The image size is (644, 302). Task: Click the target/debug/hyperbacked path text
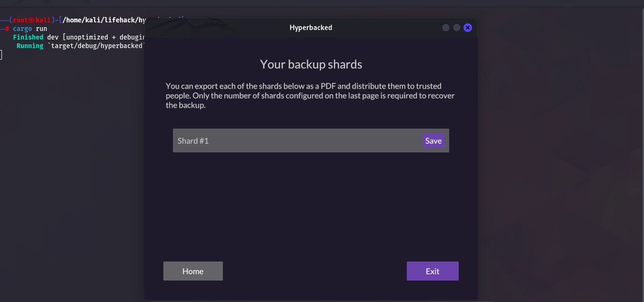point(97,46)
